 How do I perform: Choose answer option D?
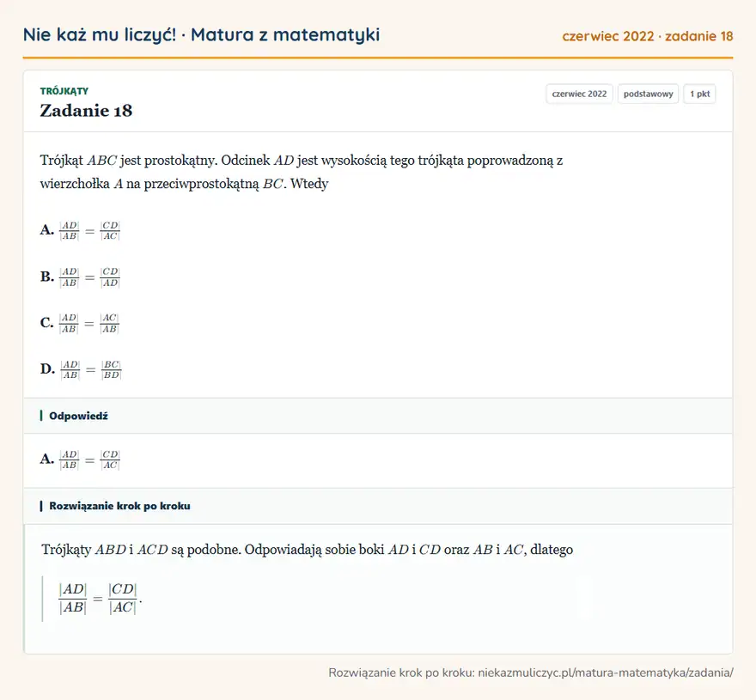81,370
